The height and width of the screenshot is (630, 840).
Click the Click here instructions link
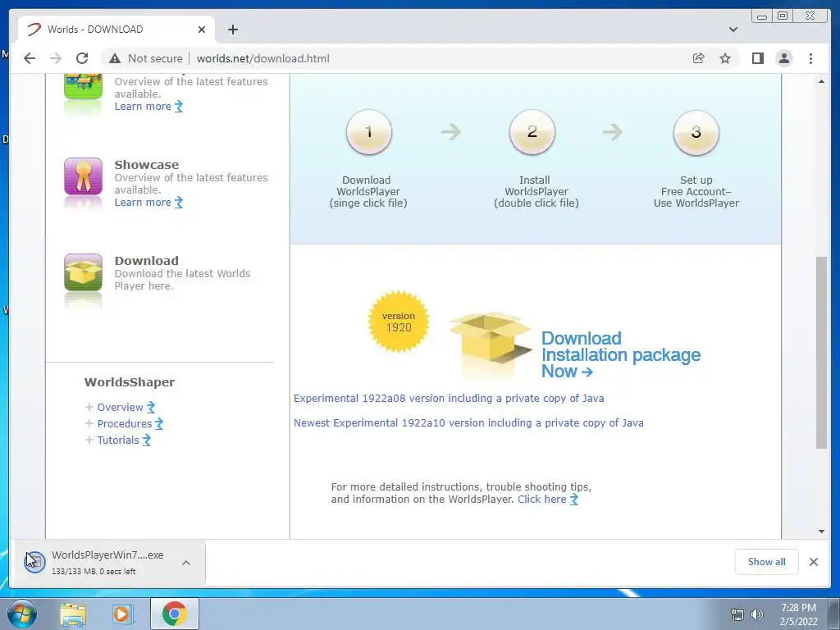(547, 500)
